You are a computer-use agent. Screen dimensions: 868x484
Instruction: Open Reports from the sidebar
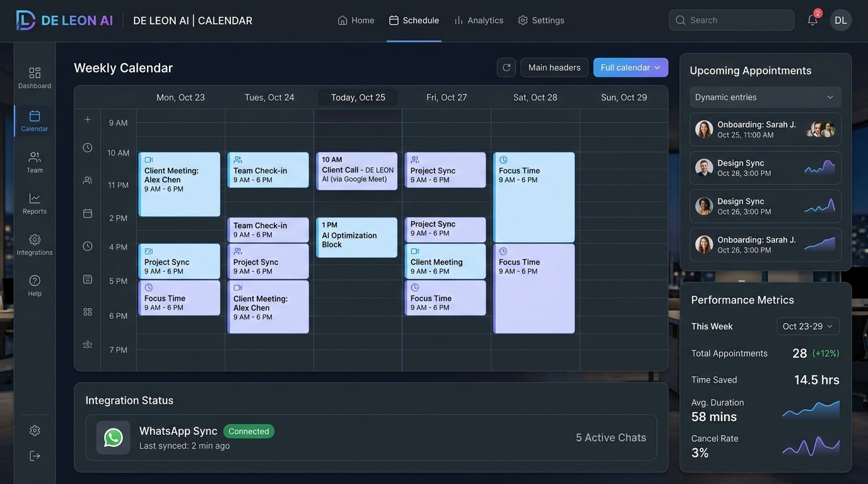[35, 204]
